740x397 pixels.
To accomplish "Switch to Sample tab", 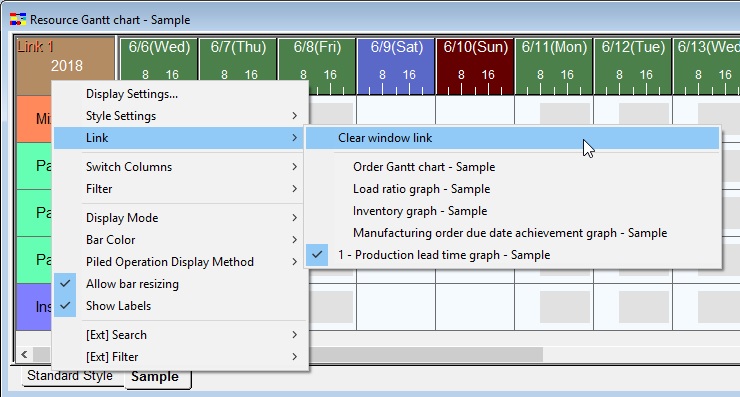I will pos(157,377).
